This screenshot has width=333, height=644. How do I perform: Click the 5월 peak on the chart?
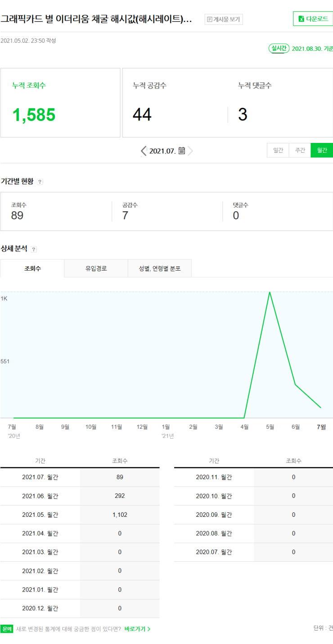270,292
